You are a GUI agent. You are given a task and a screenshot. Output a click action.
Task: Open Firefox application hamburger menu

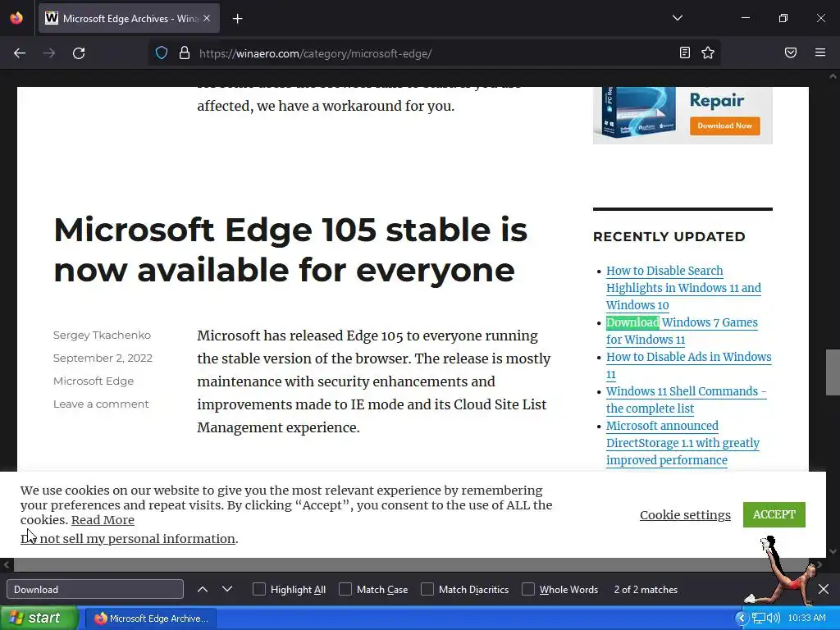point(820,52)
